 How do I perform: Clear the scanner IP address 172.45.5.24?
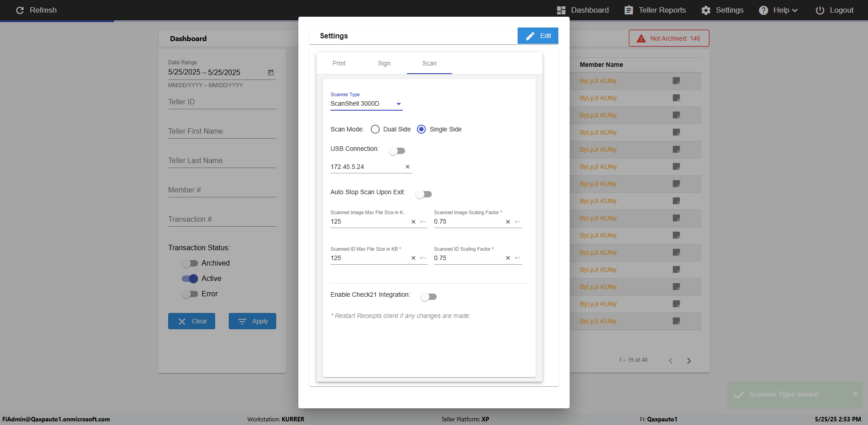407,167
